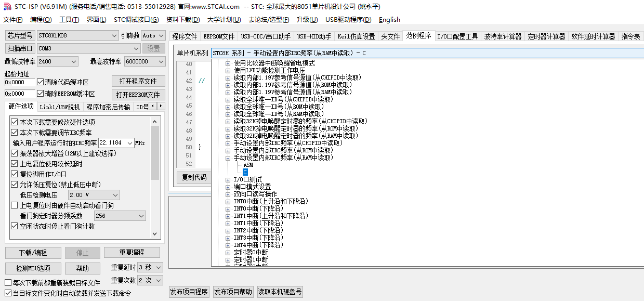Open the STC调试接口(G) menu

[136, 20]
